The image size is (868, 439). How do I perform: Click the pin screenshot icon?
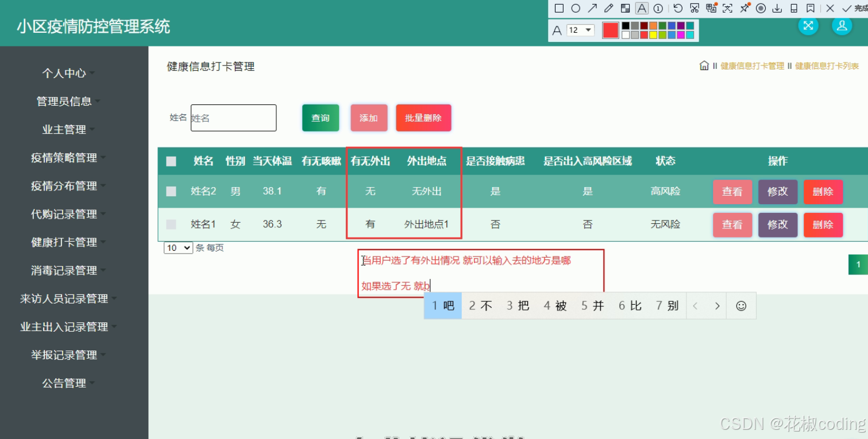point(745,8)
